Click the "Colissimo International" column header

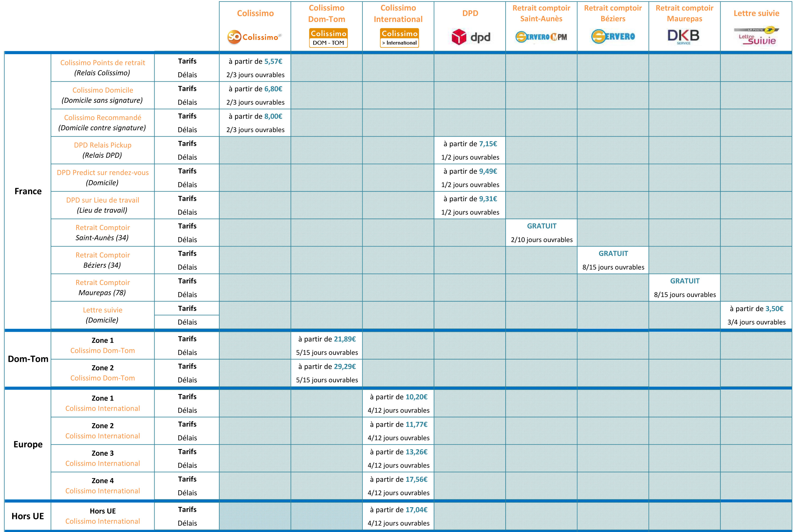coord(398,13)
